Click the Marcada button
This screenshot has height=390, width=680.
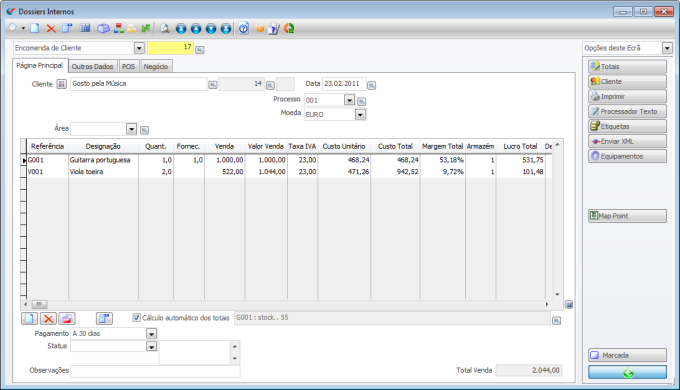click(628, 355)
